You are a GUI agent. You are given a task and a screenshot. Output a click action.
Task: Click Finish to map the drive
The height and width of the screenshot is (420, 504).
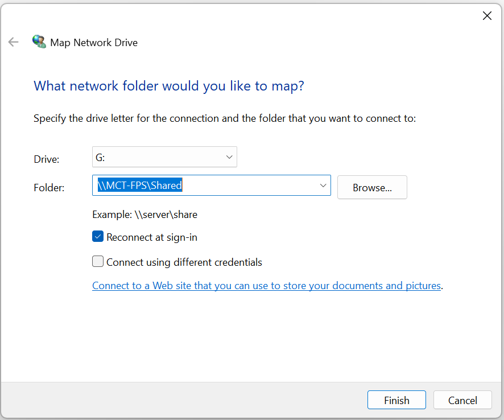[x=396, y=400]
